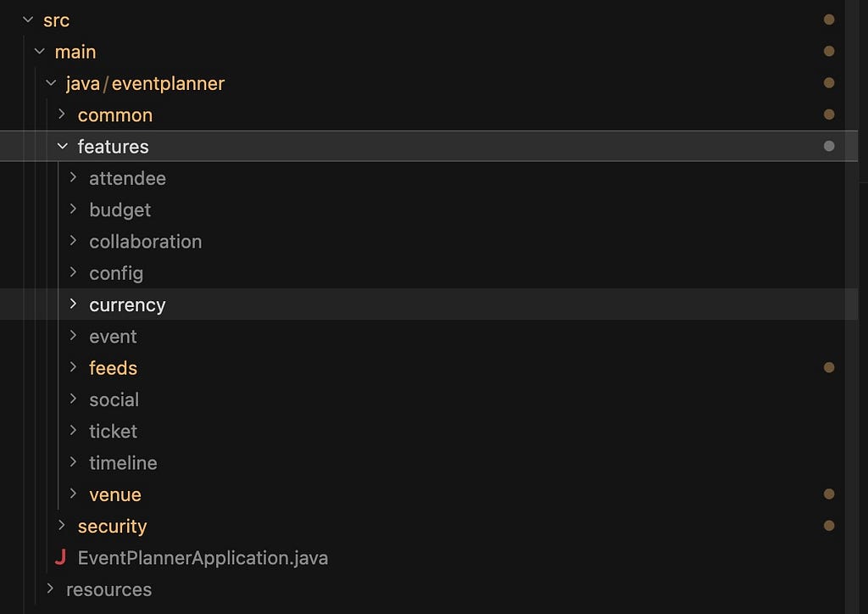Click the gray dot on features row
This screenshot has width=868, height=614.
(829, 146)
